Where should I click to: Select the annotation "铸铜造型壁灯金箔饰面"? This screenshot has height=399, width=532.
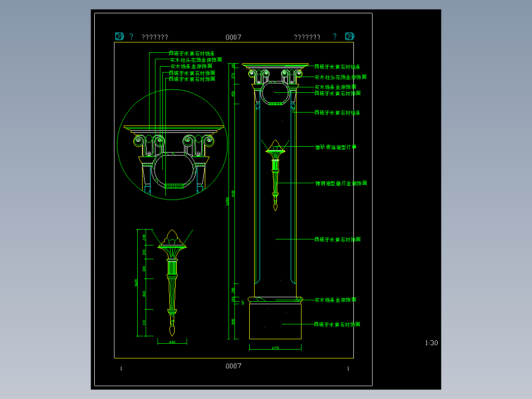[x=341, y=183]
